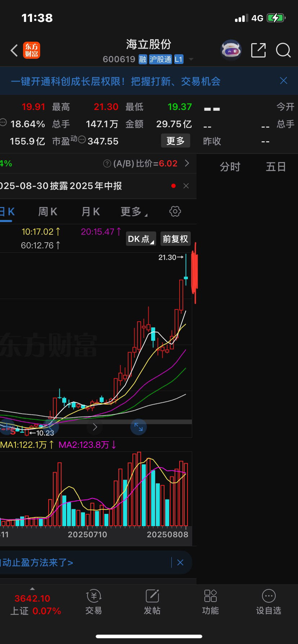Image resolution: width=298 pixels, height=644 pixels.
Task: Tap the 最低 19.37 value
Action: pos(180,107)
